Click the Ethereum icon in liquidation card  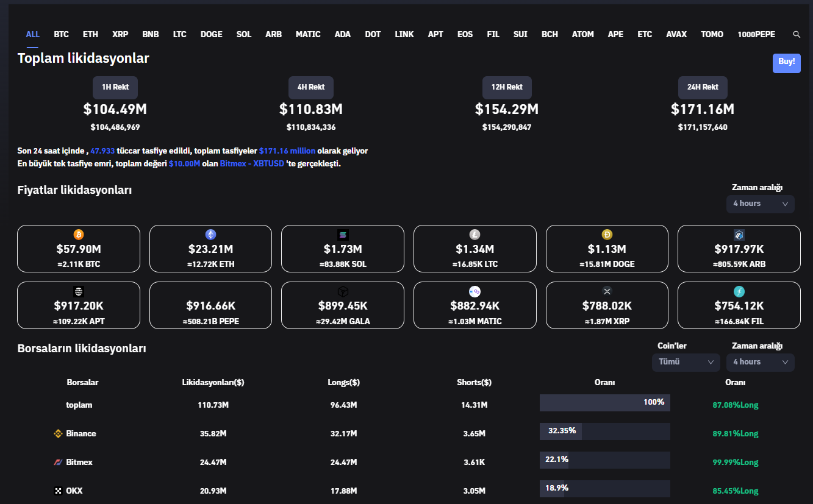[210, 235]
